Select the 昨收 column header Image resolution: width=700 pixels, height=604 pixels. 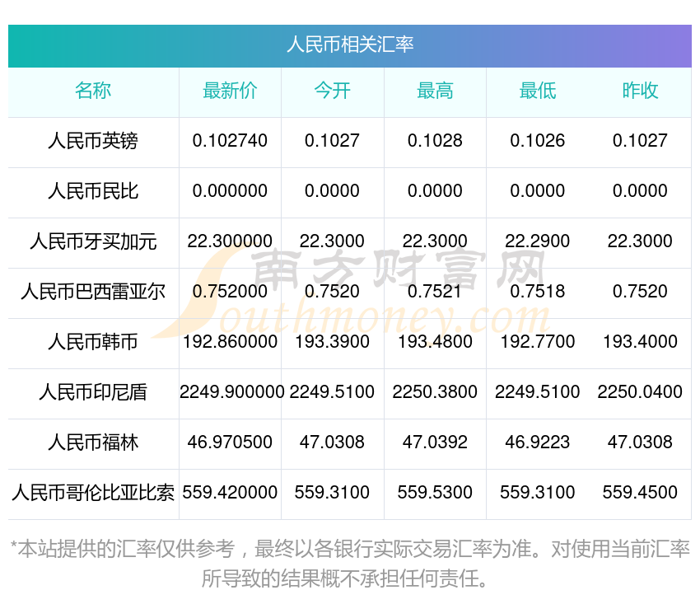click(640, 91)
